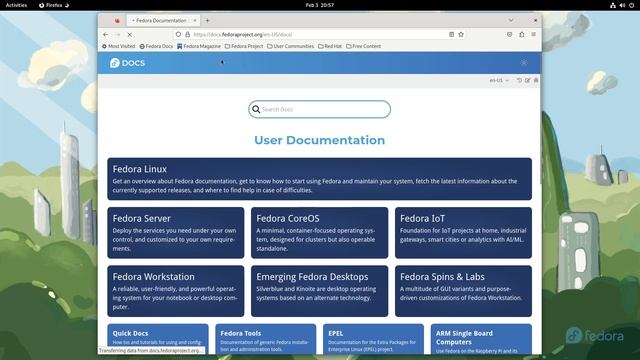Screen dimensions: 640x360
Task: Open Fedora Docs bookmark
Action: (156, 47)
